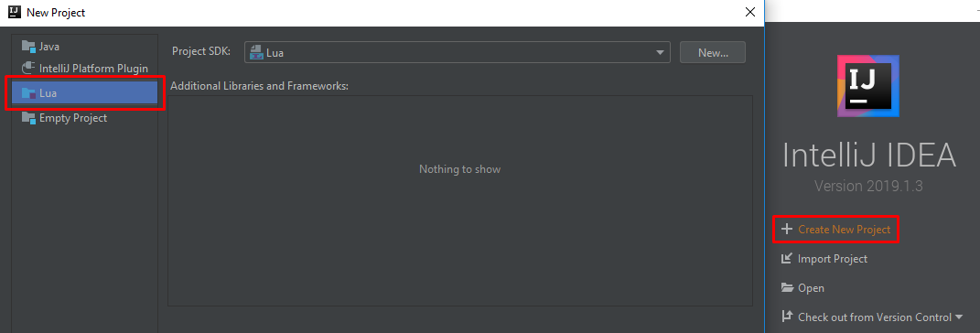The height and width of the screenshot is (333, 980).
Task: Select the Project SDK combo box showing Lua
Action: (x=458, y=53)
